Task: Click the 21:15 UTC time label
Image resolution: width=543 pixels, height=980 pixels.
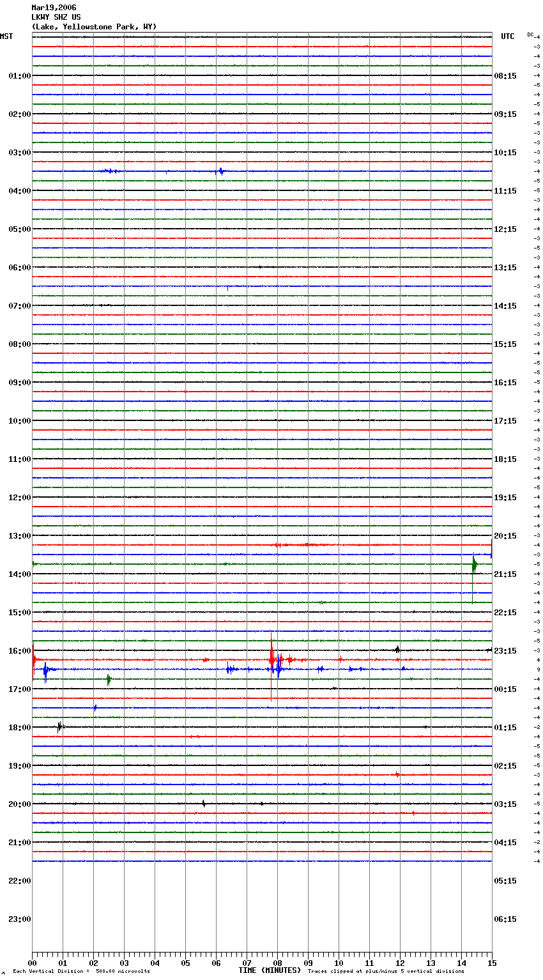Action: click(x=505, y=574)
